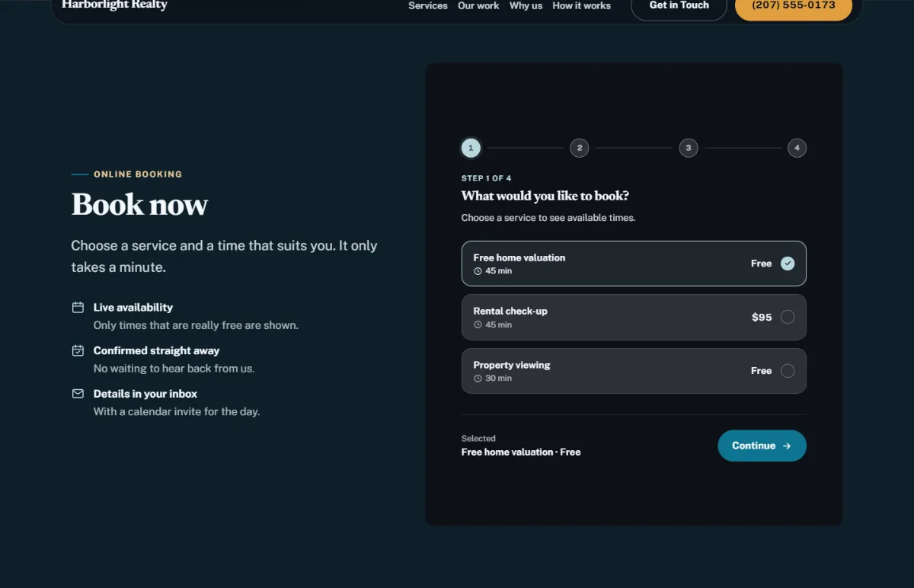Click the Book now heading
914x588 pixels.
[139, 204]
